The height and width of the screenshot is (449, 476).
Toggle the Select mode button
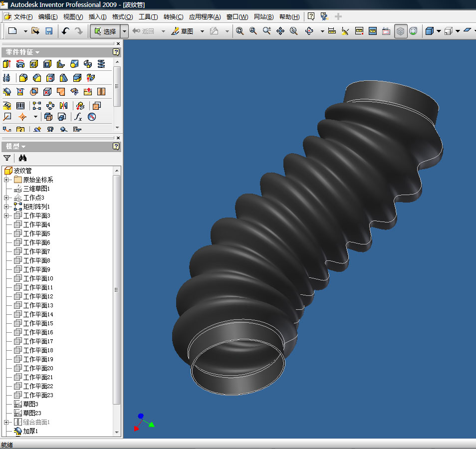pyautogui.click(x=105, y=31)
